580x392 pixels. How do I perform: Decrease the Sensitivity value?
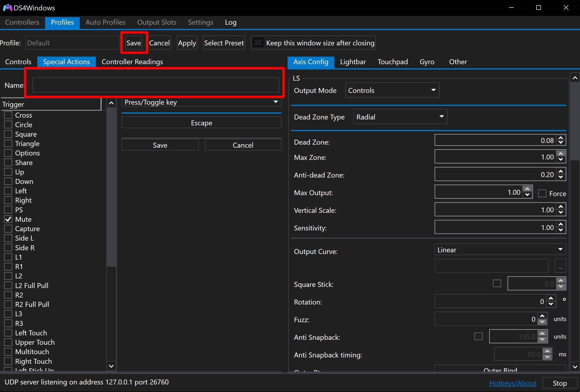click(561, 230)
